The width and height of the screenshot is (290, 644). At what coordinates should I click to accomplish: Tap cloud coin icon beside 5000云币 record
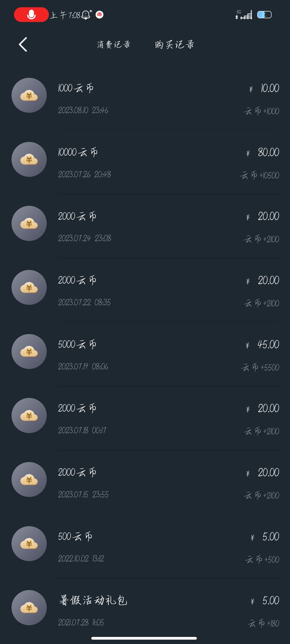(29, 352)
